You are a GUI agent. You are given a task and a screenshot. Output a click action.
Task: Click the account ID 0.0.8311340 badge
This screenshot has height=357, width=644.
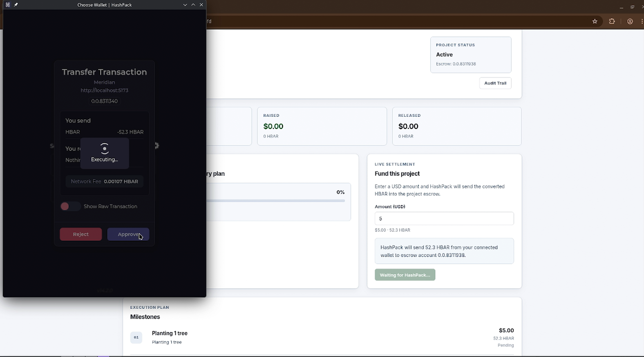click(x=105, y=101)
